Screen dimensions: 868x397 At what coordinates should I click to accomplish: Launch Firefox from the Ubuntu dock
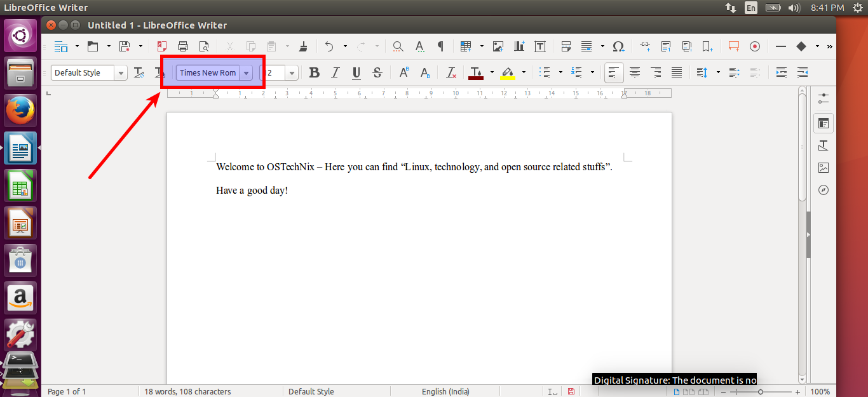click(x=21, y=111)
